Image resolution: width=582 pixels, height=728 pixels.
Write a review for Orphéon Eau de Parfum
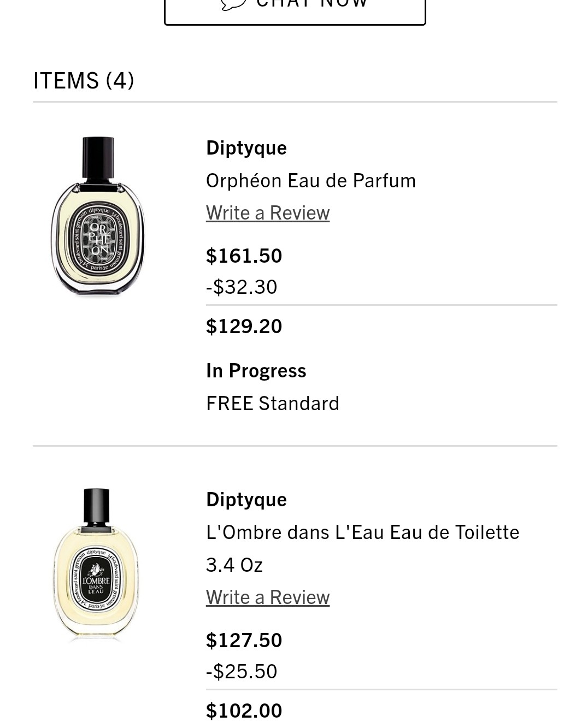[x=268, y=212]
